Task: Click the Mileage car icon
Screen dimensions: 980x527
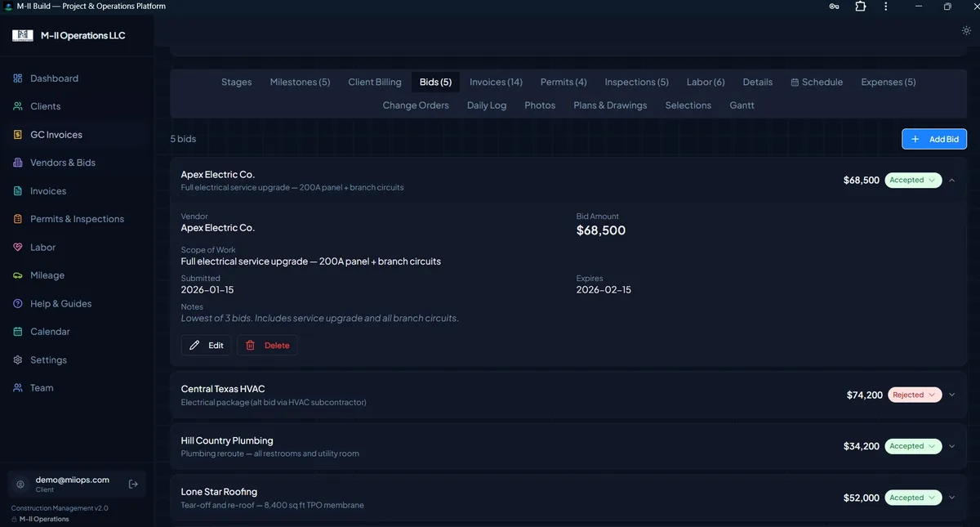Action: tap(18, 275)
